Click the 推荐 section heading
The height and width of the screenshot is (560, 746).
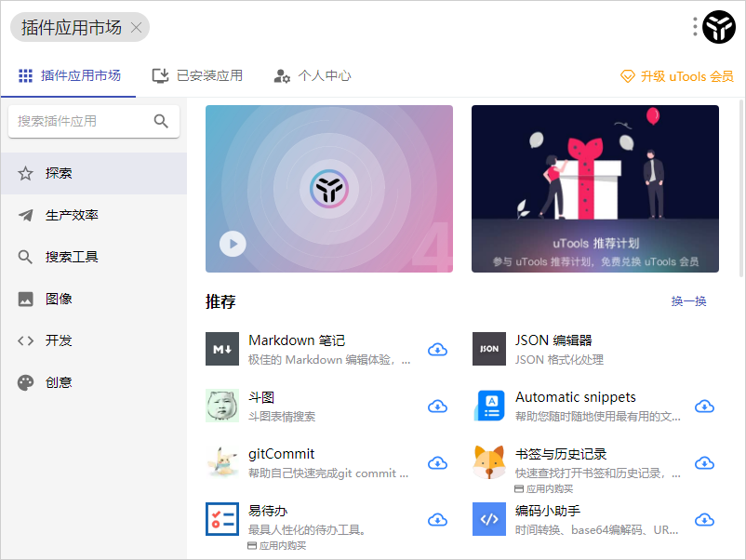tap(220, 301)
